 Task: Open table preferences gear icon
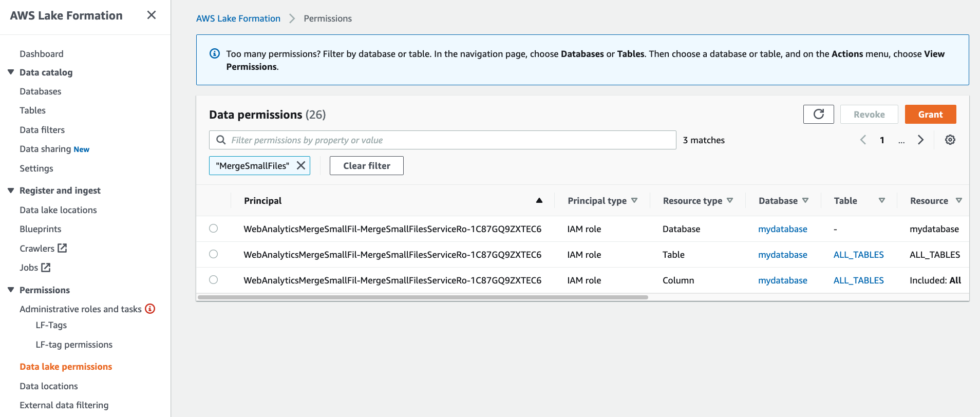pos(950,140)
